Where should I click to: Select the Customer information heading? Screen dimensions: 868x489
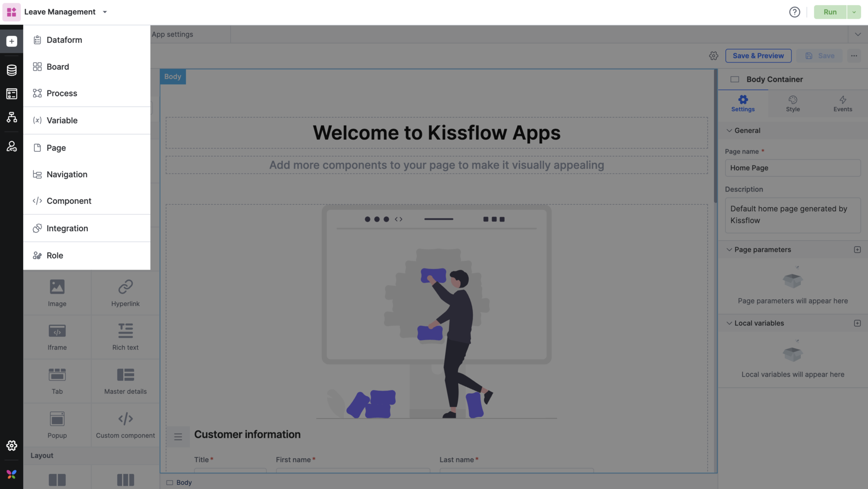[247, 434]
